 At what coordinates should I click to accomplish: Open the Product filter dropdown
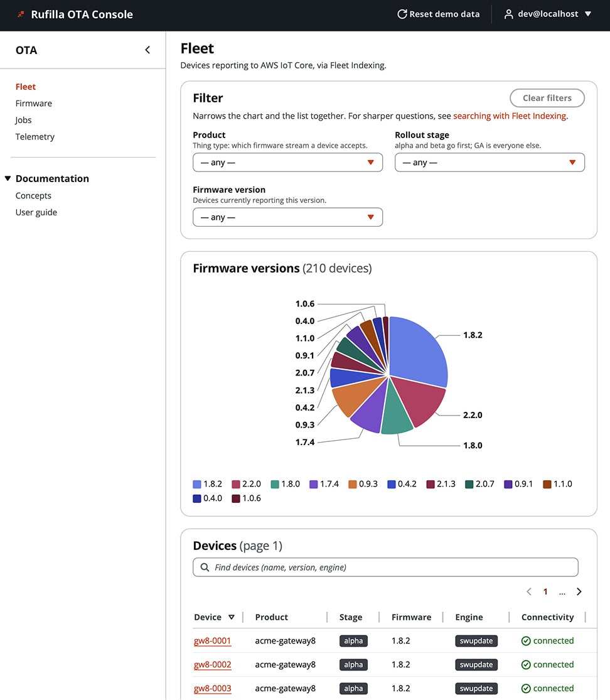[287, 163]
